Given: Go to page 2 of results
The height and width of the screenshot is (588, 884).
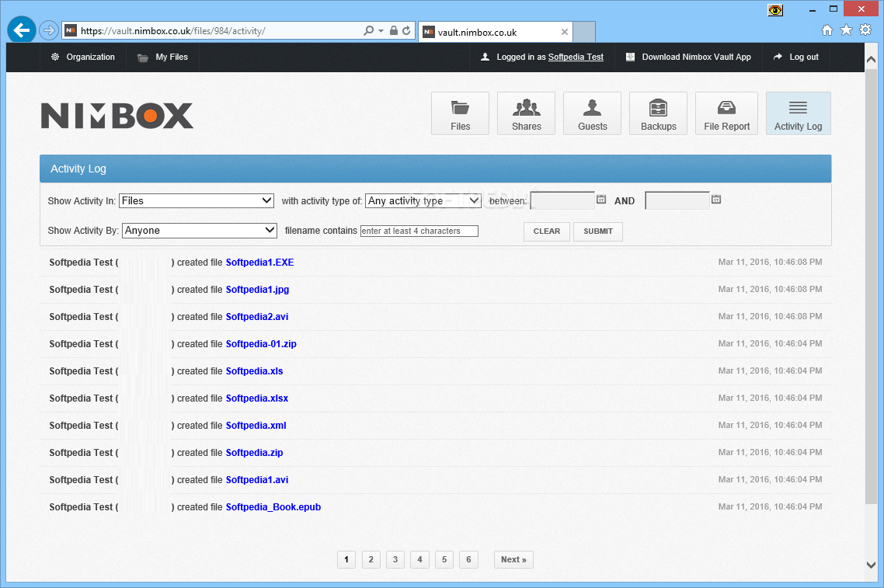Looking at the screenshot, I should click(371, 560).
